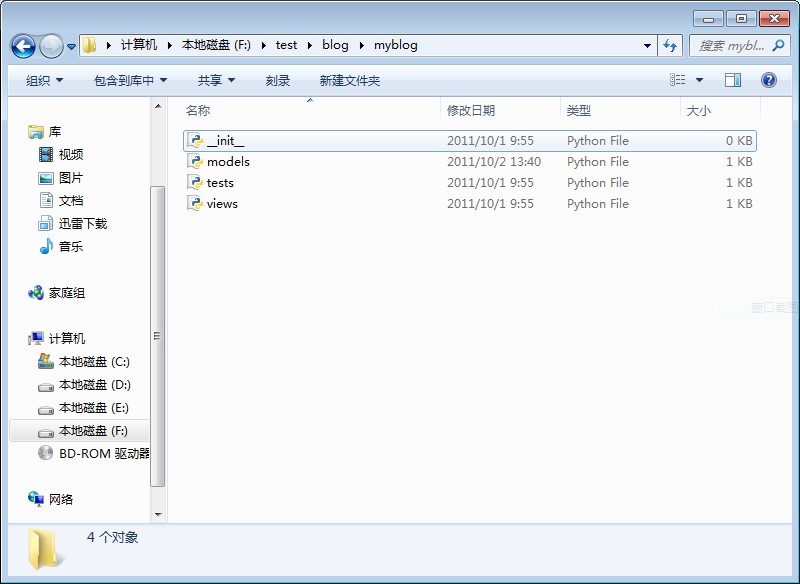Select 库 in the navigation pane
The image size is (800, 584).
(x=45, y=132)
